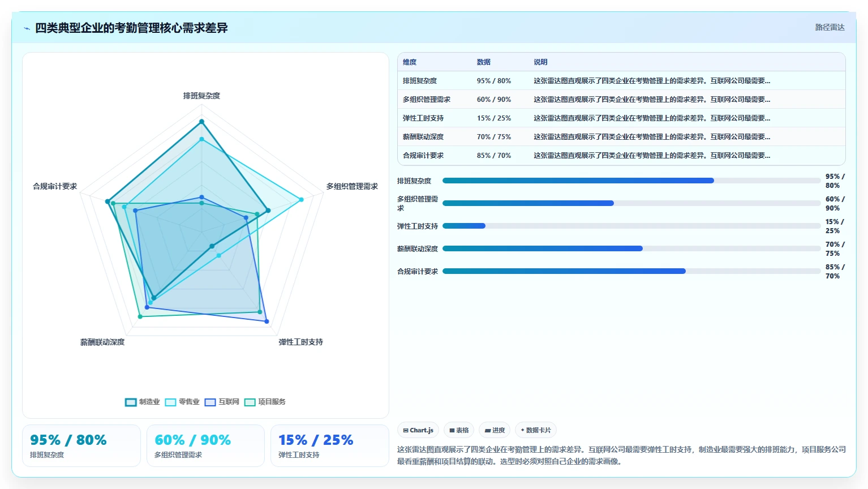Click the 路径雷达 label in header

[830, 27]
